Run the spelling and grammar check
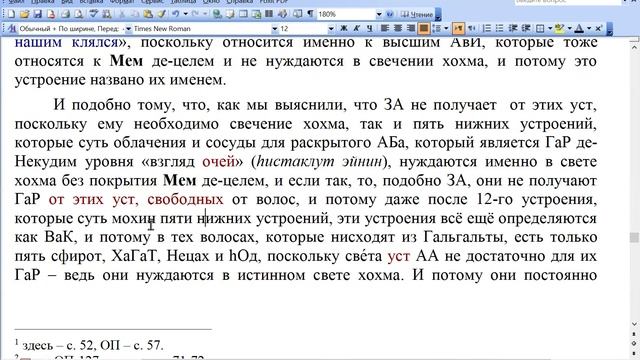The height and width of the screenshot is (360, 640). (94, 14)
